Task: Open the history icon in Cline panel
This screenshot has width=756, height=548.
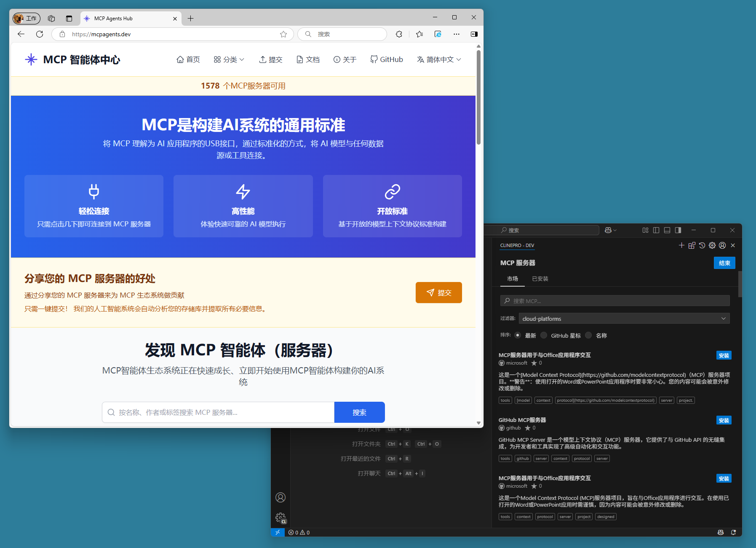Action: pos(702,245)
